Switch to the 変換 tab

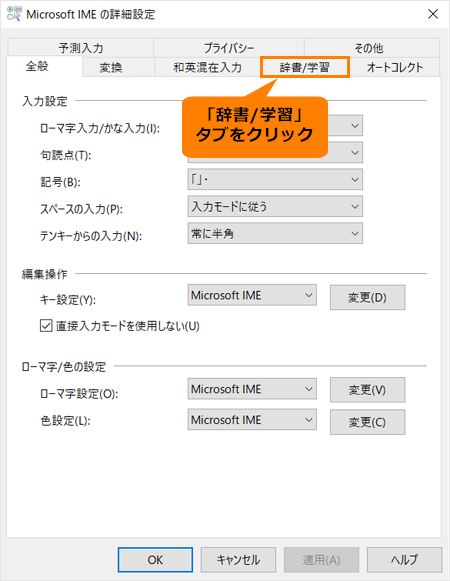tap(111, 67)
